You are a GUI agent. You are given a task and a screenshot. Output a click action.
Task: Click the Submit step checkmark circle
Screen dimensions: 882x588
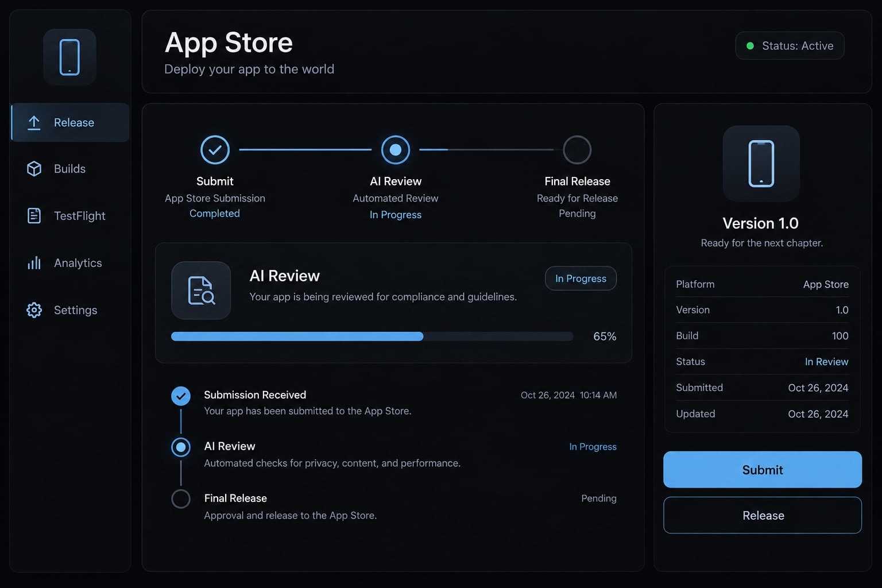215,150
